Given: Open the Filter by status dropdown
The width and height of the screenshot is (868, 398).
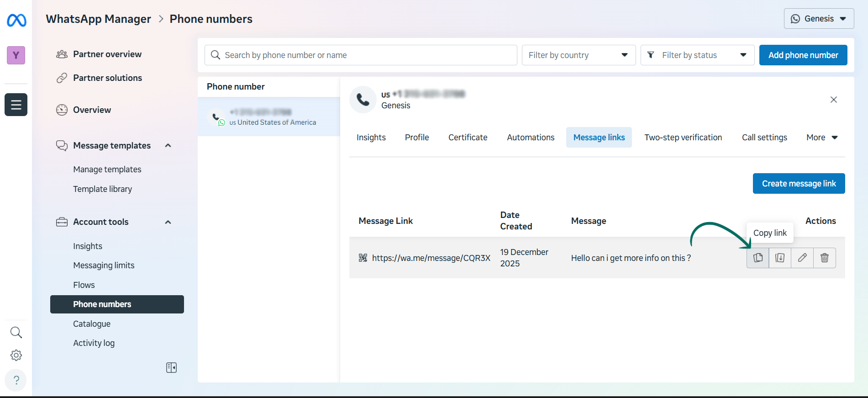Looking at the screenshot, I should (x=697, y=55).
